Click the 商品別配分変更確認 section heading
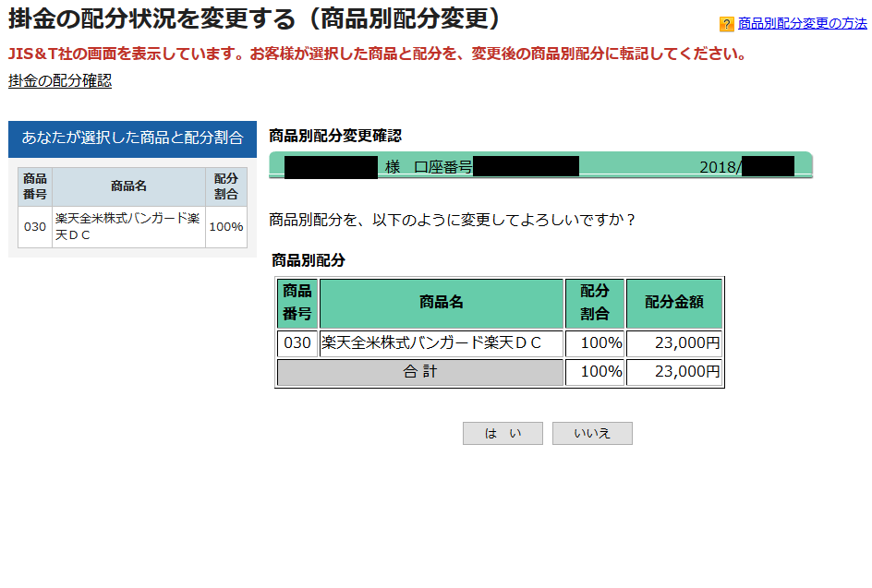This screenshot has height=588, width=872. (335, 136)
